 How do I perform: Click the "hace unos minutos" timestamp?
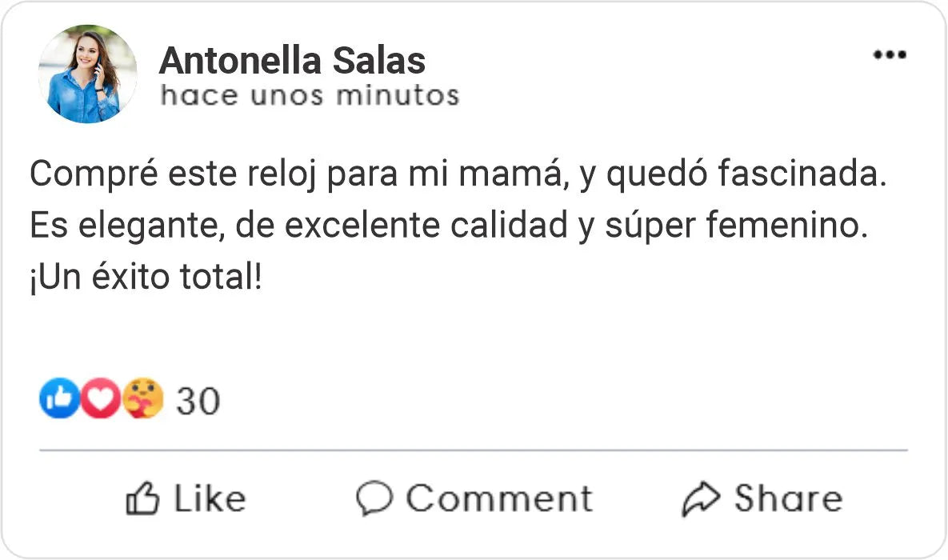310,95
